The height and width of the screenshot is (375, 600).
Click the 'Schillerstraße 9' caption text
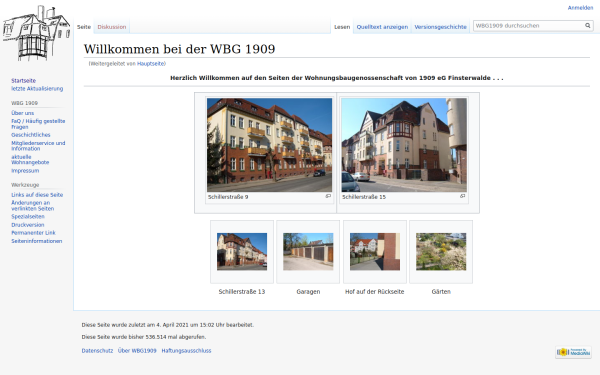click(x=228, y=197)
